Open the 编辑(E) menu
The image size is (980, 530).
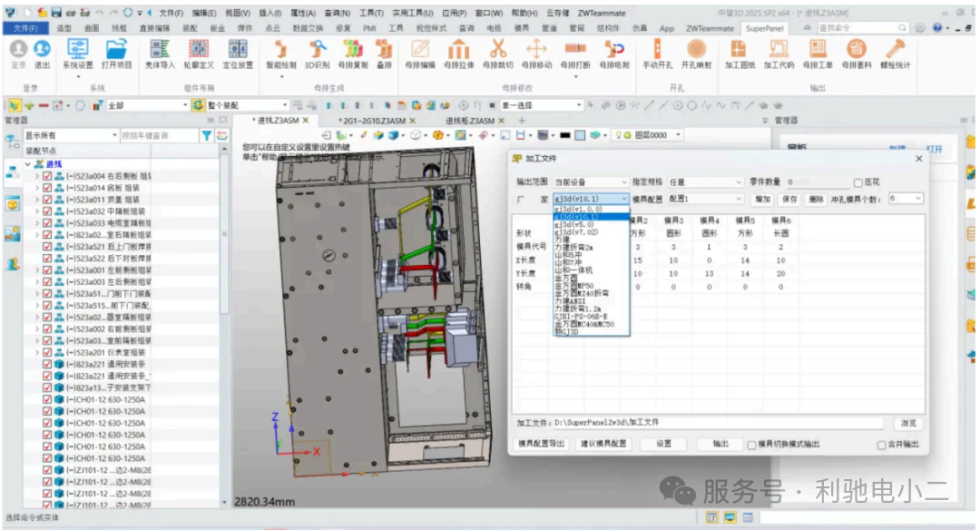(204, 13)
